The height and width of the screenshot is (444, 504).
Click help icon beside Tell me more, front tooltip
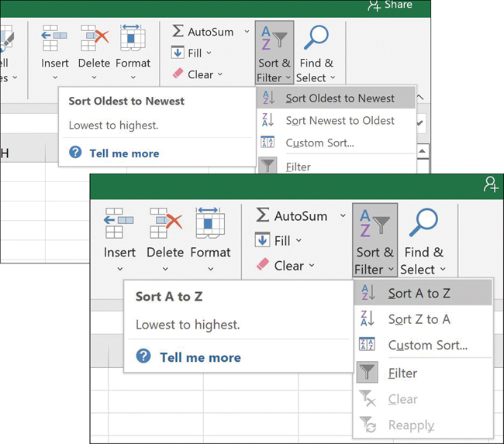[143, 356]
